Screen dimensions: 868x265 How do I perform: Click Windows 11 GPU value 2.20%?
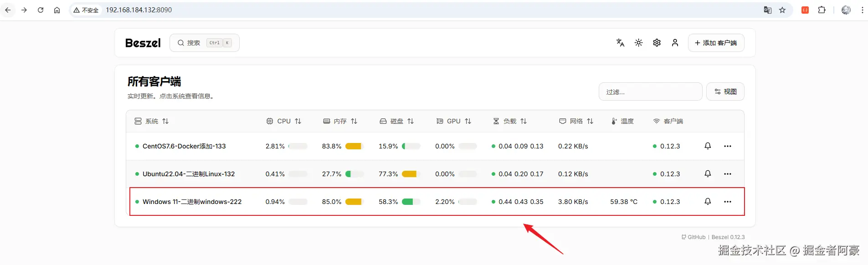pos(445,202)
